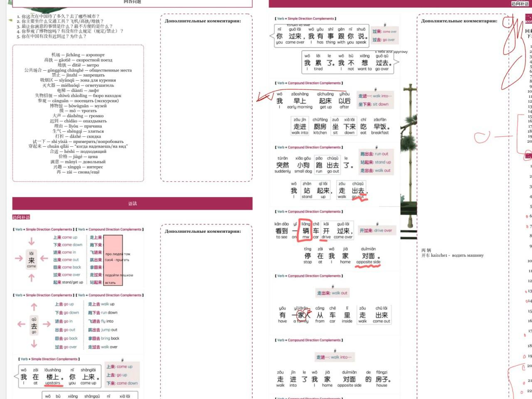
Task: Click the compound entry 走上去 walk up
Action: 101,304
